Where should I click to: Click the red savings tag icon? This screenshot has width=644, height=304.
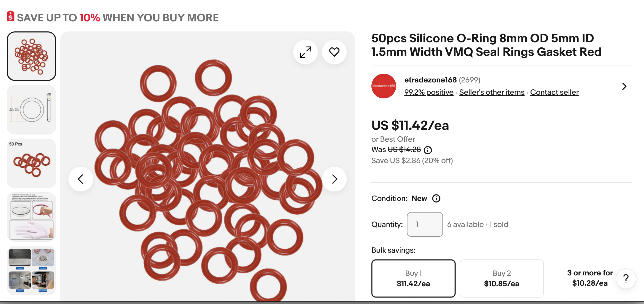10,16
